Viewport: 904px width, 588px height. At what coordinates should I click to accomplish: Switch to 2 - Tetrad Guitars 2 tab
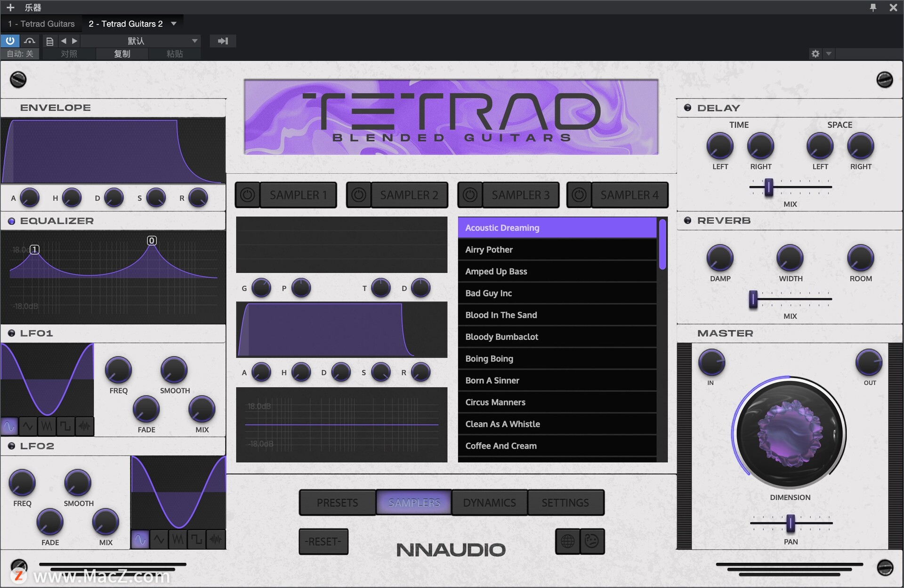click(126, 24)
